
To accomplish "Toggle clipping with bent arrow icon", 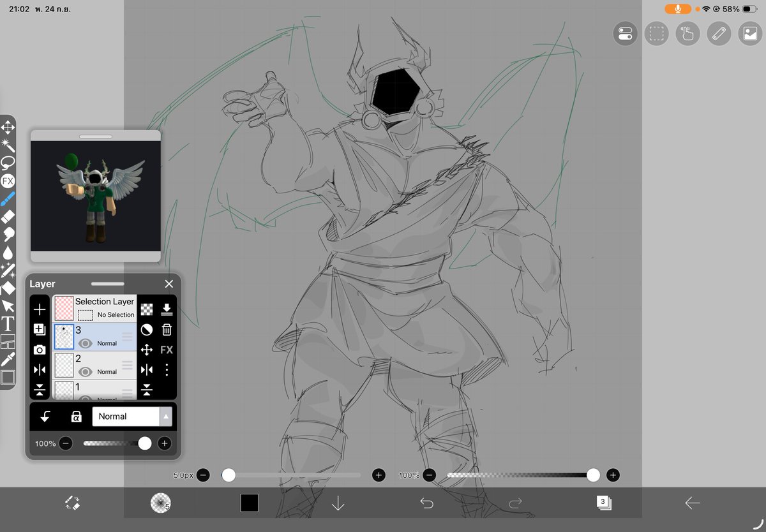I will [46, 417].
